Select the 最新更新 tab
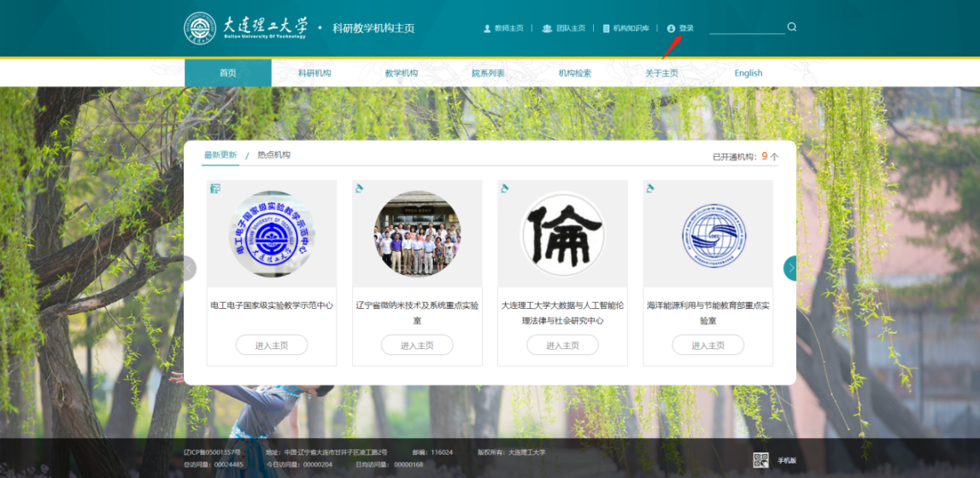 pos(220,154)
